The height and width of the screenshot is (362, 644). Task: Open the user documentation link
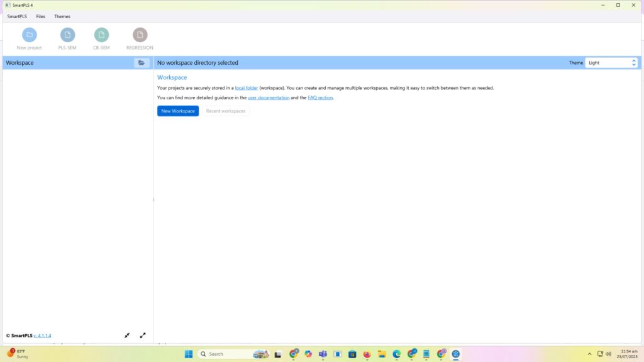point(269,98)
